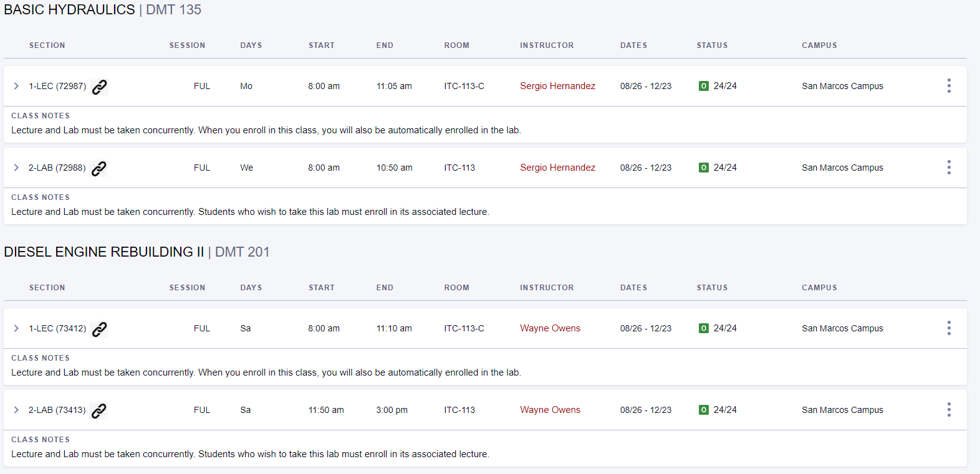980x474 pixels.
Task: Click dates 08/26 - 12/23 in 1-LEC (72987) row
Action: tap(646, 86)
